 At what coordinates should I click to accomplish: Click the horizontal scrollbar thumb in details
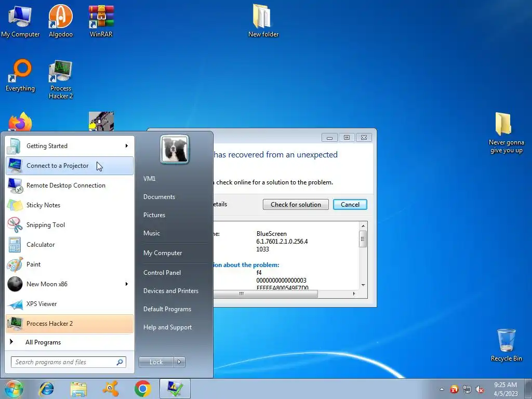[x=265, y=294]
